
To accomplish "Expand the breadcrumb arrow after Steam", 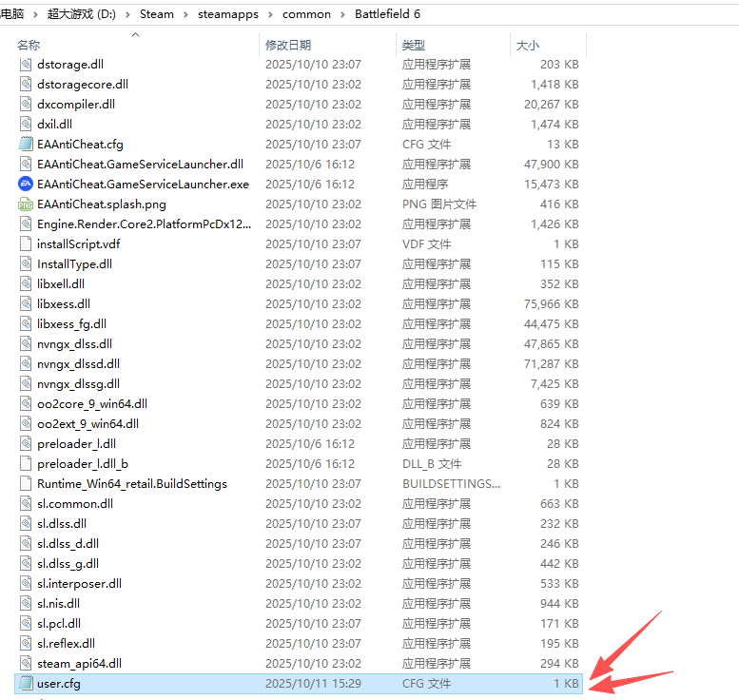I will [185, 14].
